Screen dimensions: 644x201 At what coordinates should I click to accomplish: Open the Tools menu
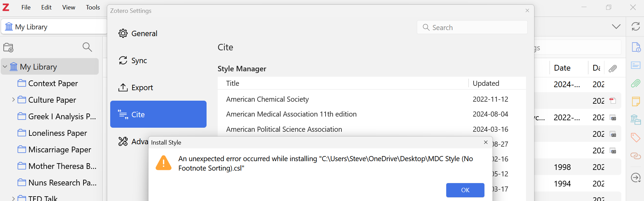[x=93, y=7]
